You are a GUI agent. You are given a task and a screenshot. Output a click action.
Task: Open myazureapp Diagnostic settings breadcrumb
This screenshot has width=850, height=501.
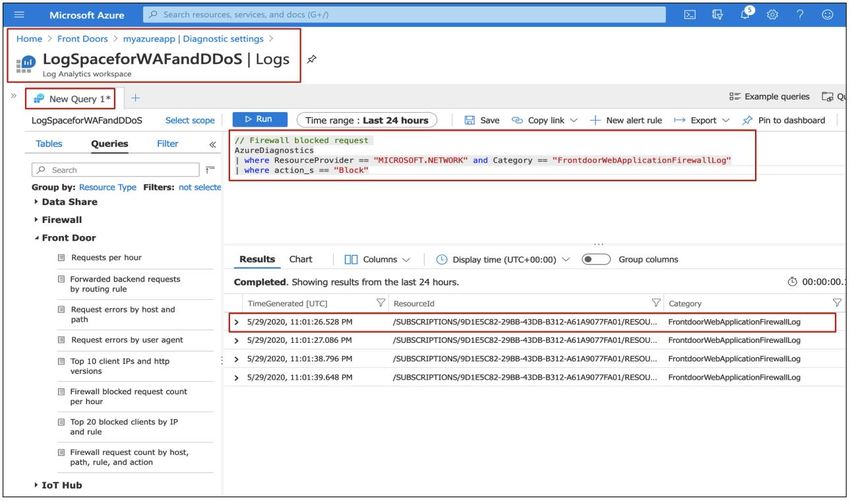coord(193,38)
